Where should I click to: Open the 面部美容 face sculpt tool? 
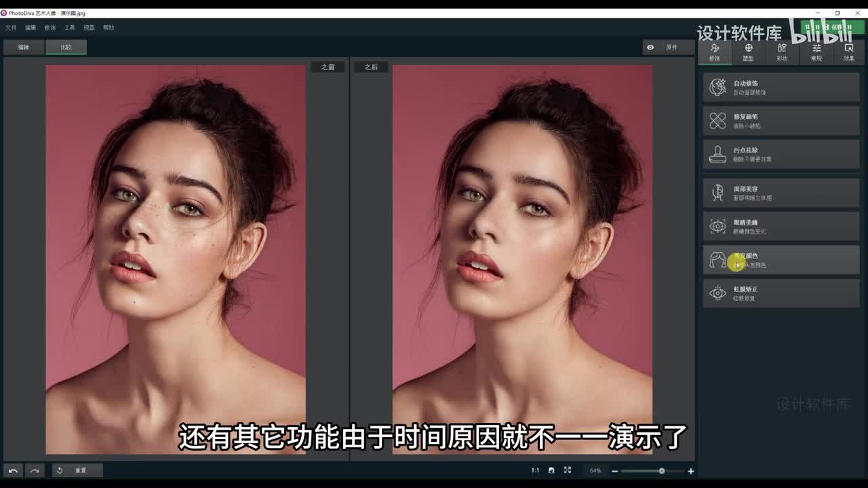[781, 193]
